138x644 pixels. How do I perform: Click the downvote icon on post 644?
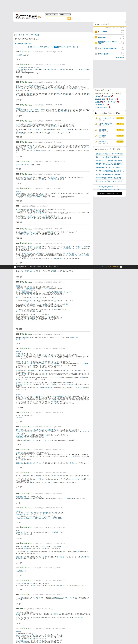pyautogui.click(x=19, y=329)
